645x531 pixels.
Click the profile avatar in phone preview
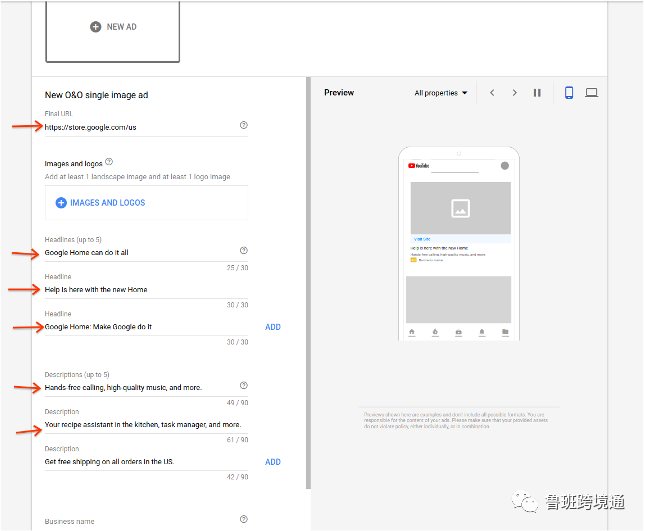coord(505,166)
